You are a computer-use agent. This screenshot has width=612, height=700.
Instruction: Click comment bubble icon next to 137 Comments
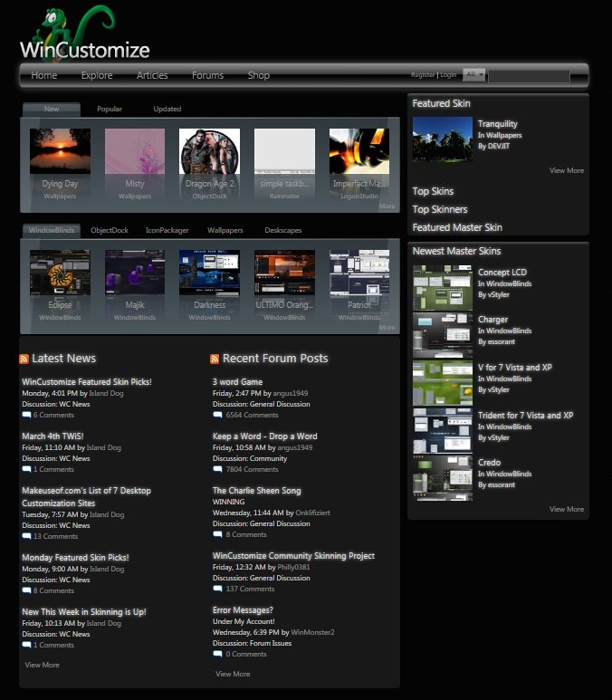click(x=217, y=590)
